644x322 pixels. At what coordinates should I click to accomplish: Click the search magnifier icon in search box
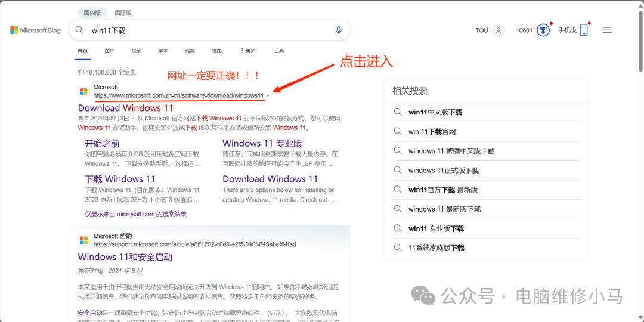79,30
